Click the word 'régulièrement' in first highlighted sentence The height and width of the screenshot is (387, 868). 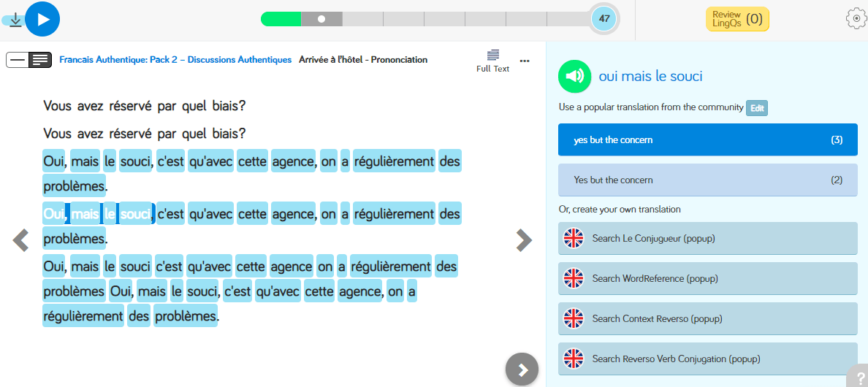pyautogui.click(x=394, y=161)
